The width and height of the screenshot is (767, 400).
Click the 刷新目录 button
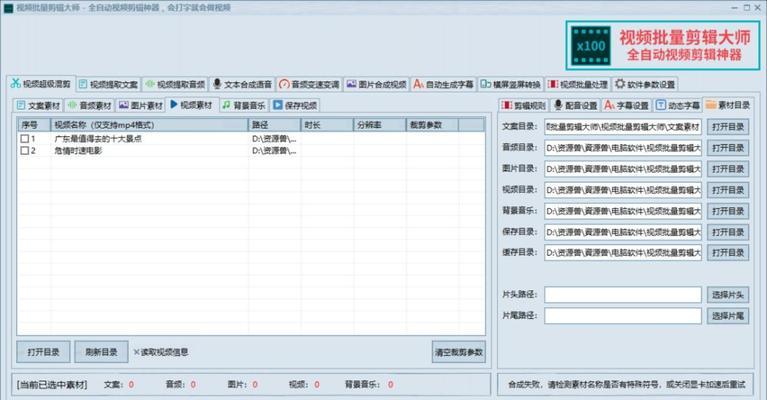101,352
